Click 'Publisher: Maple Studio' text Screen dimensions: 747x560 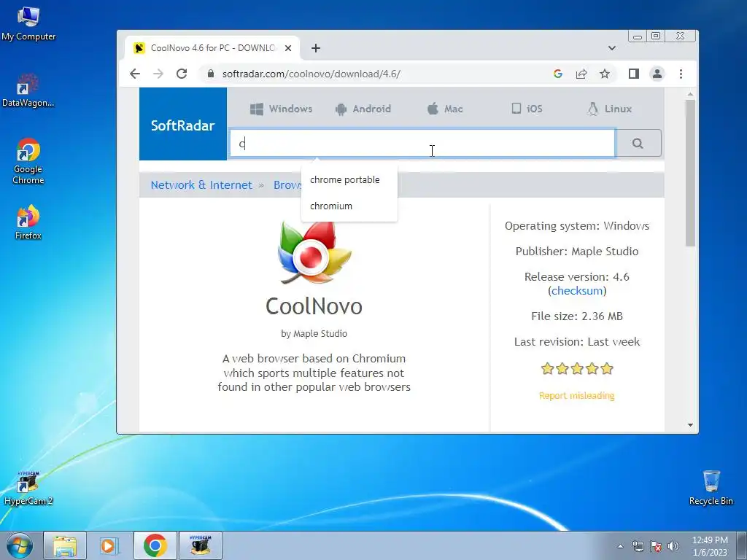coord(577,252)
